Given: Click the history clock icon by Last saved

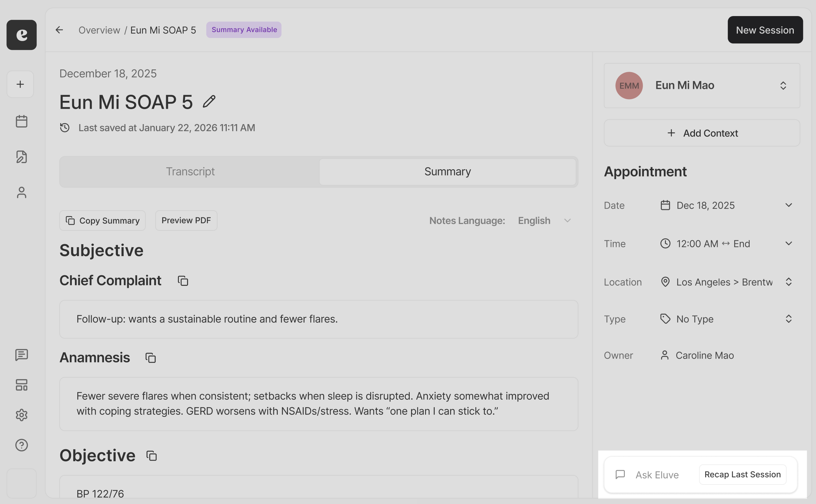Looking at the screenshot, I should (x=65, y=128).
